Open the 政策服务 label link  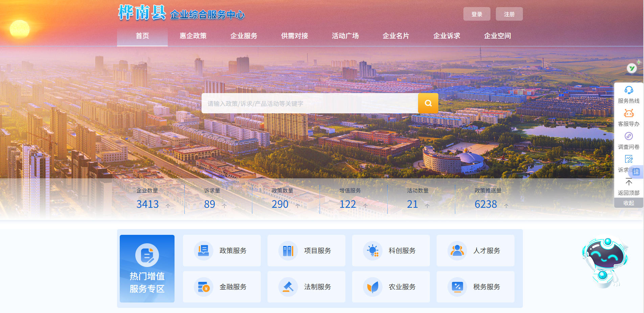click(x=233, y=251)
